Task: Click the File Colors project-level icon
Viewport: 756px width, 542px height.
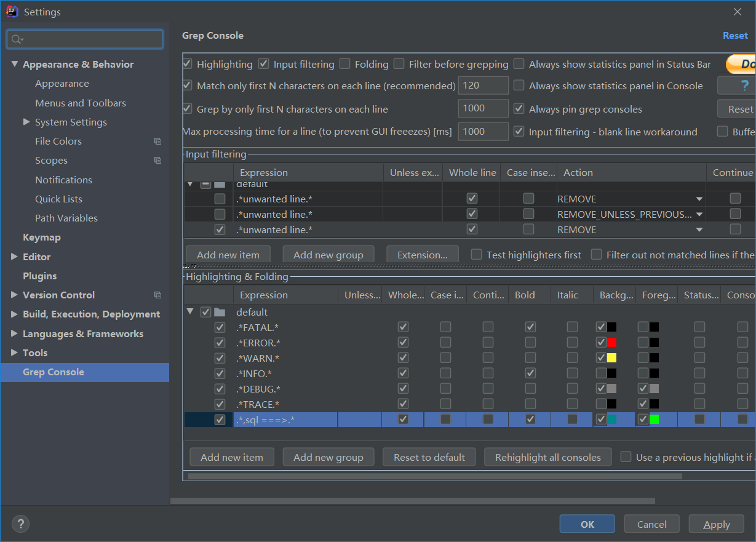Action: coord(157,141)
